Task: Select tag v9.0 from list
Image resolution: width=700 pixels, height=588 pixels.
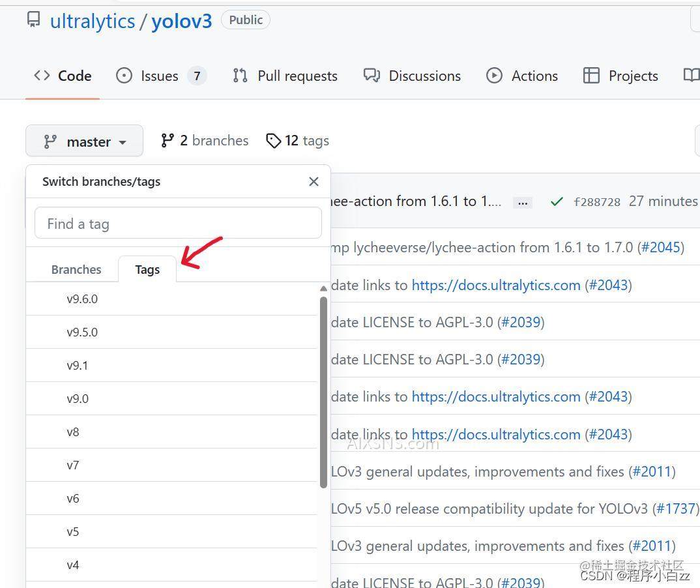Action: 78,398
